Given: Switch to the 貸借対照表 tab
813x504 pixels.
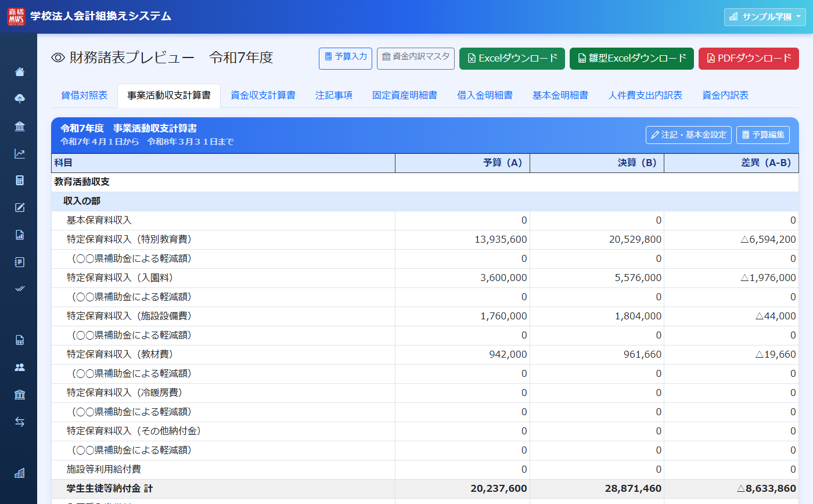Looking at the screenshot, I should pyautogui.click(x=84, y=95).
